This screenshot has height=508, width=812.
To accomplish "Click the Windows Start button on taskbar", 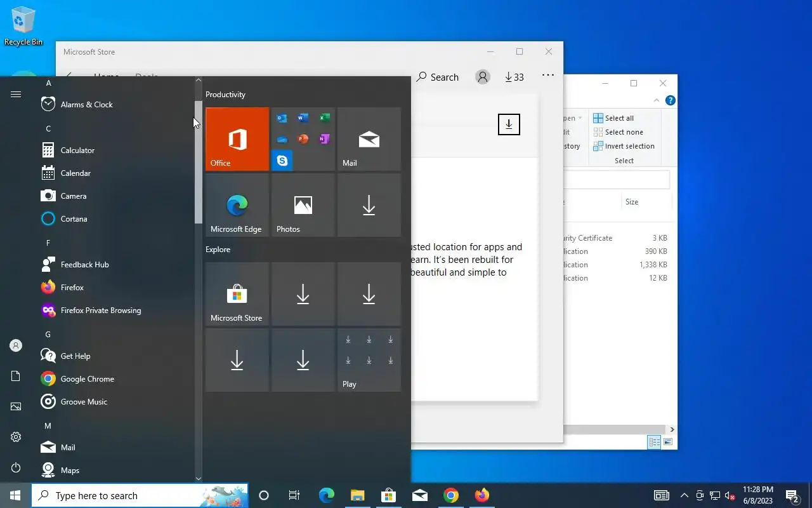I will [15, 495].
